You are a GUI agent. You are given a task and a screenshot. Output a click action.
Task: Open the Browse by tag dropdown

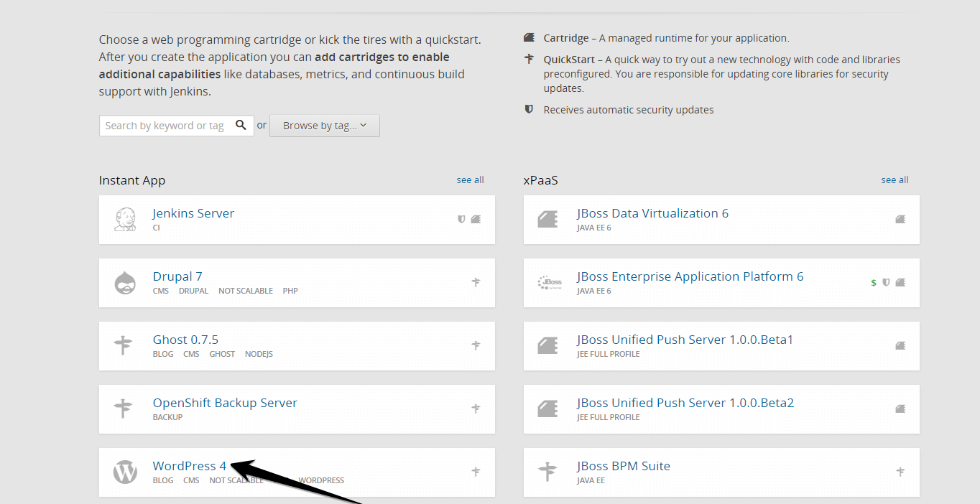[x=325, y=125]
